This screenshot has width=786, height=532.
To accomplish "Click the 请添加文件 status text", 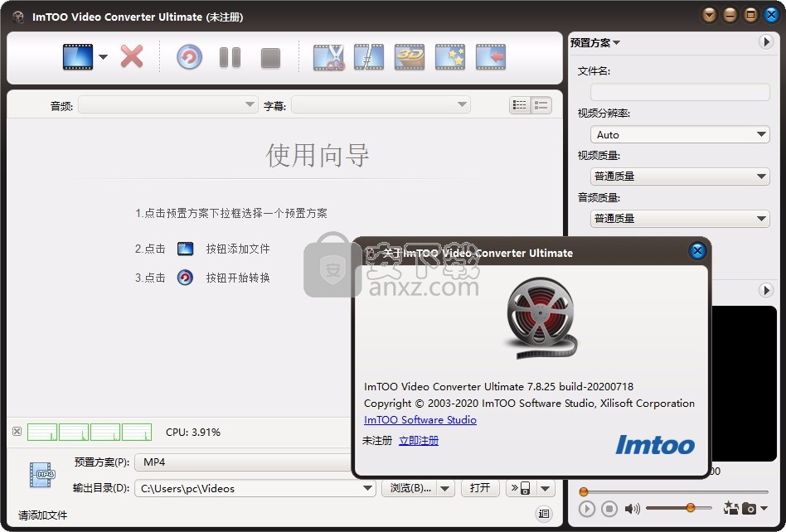I will pos(42,515).
